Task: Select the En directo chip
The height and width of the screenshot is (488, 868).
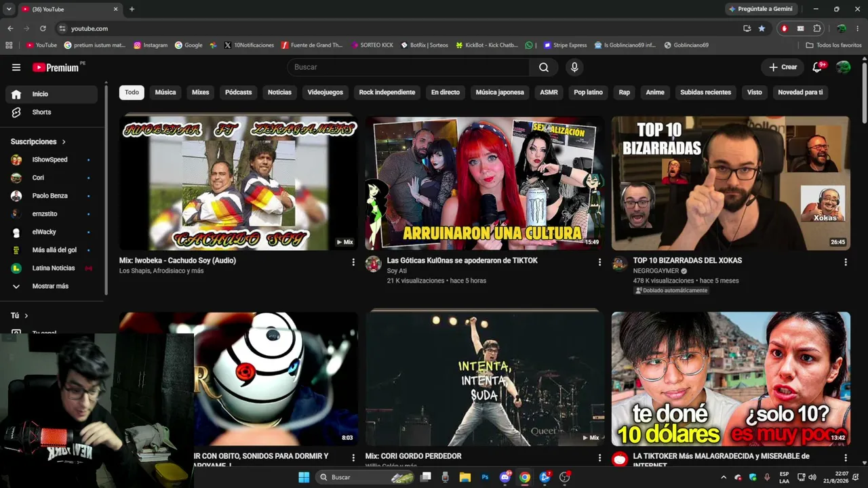Action: tap(445, 92)
